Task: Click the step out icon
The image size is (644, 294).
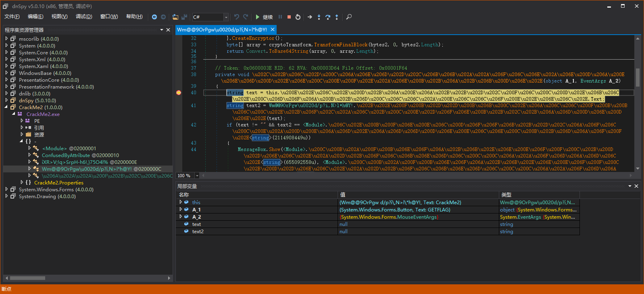Action: [x=337, y=17]
